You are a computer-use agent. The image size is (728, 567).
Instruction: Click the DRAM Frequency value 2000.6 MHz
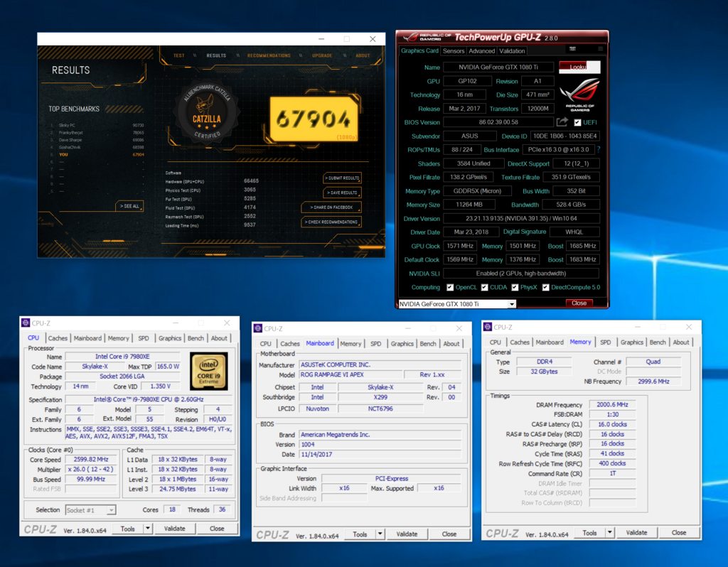[x=612, y=404]
